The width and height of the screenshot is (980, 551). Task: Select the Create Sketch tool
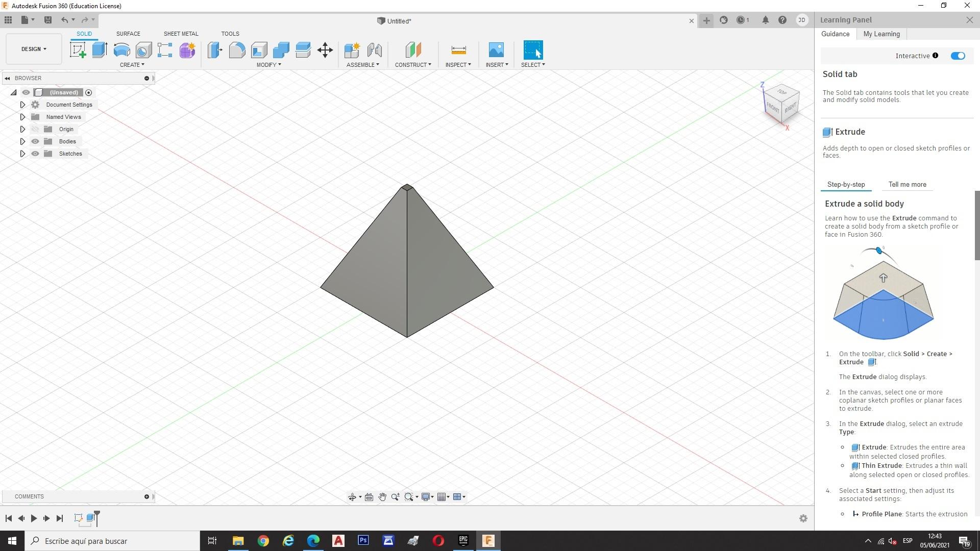78,50
